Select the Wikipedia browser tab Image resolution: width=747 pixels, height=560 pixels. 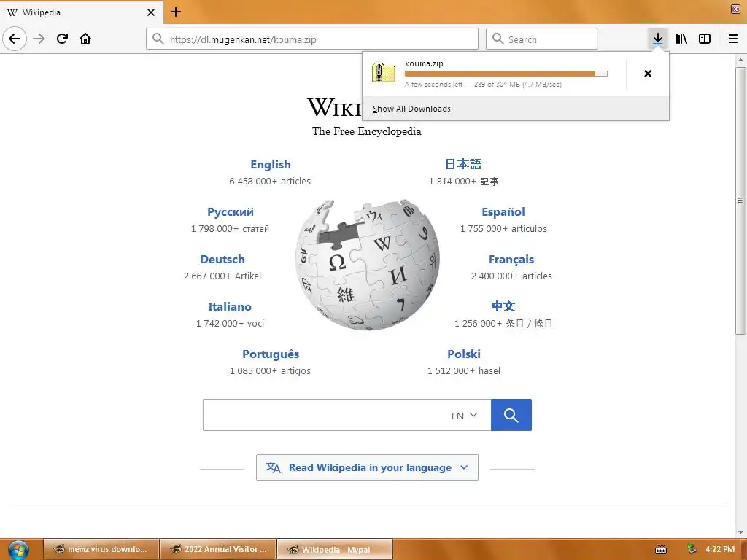(x=82, y=12)
